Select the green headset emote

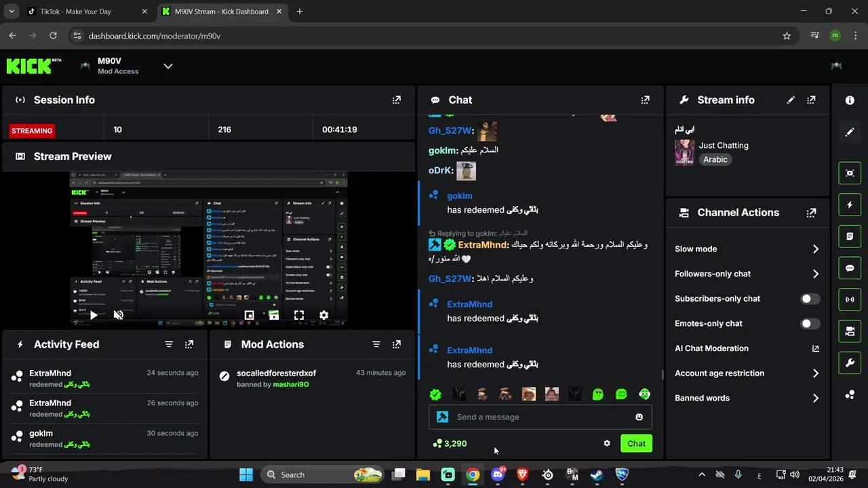pyautogui.click(x=644, y=394)
